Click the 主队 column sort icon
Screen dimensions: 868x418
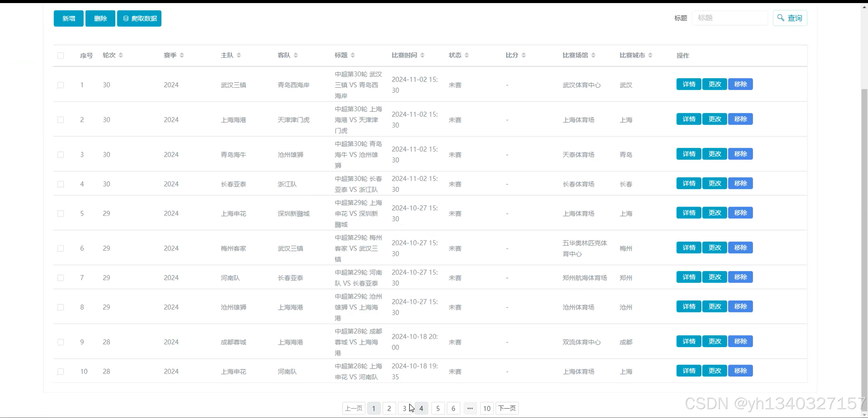(238, 55)
